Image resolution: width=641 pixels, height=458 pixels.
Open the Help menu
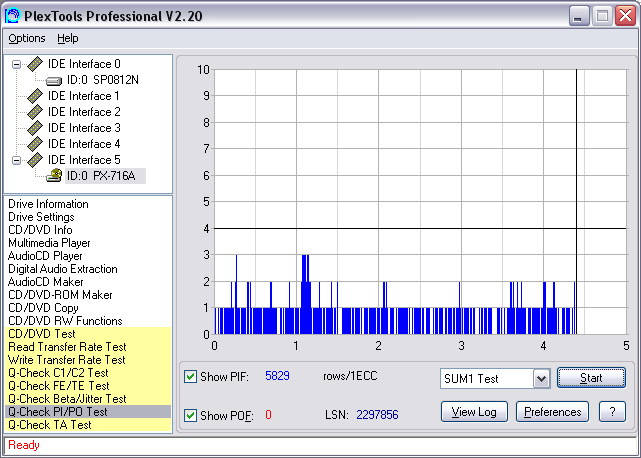(68, 38)
